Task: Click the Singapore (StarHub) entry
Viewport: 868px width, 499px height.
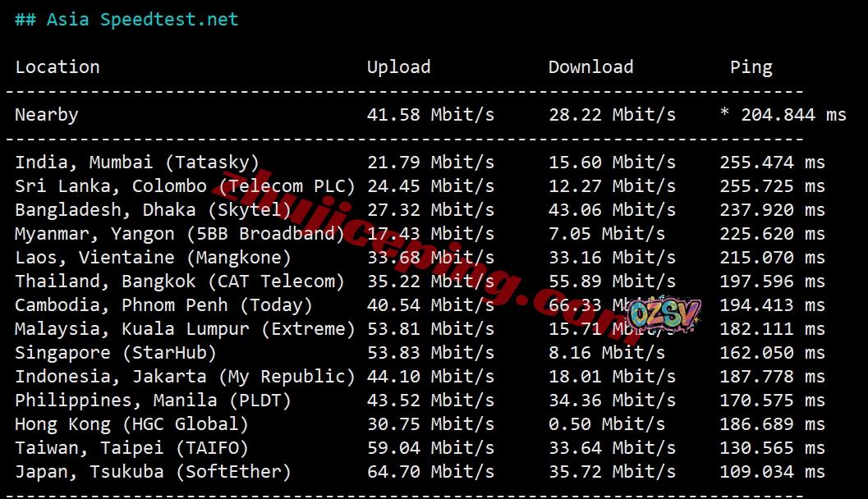Action: [x=116, y=352]
